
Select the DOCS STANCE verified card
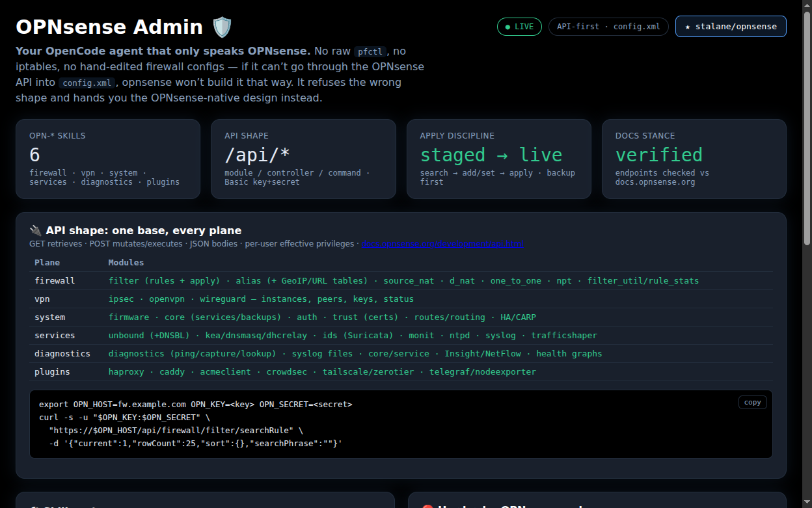[x=694, y=159]
